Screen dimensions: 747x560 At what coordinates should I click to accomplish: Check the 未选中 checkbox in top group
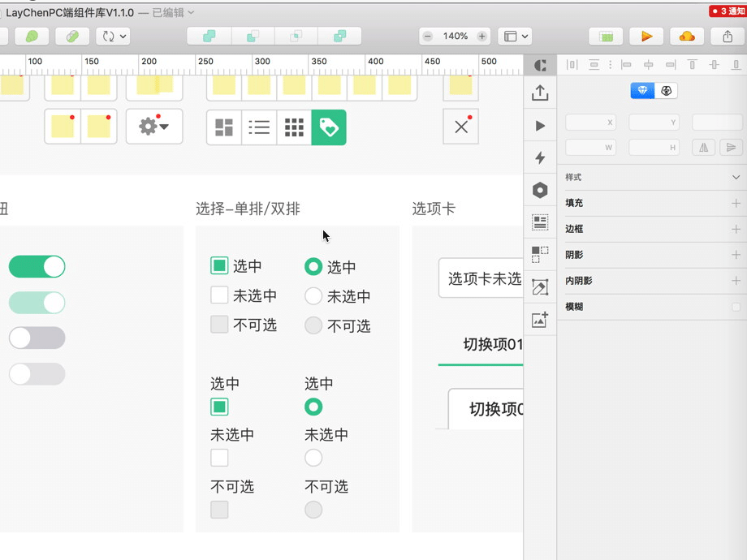tap(219, 295)
